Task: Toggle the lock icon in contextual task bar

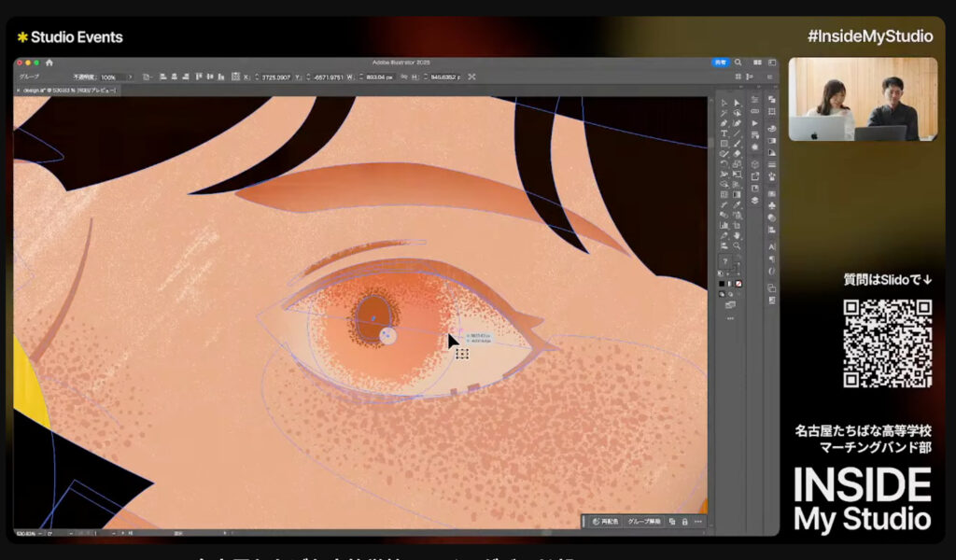Action: pyautogui.click(x=684, y=522)
